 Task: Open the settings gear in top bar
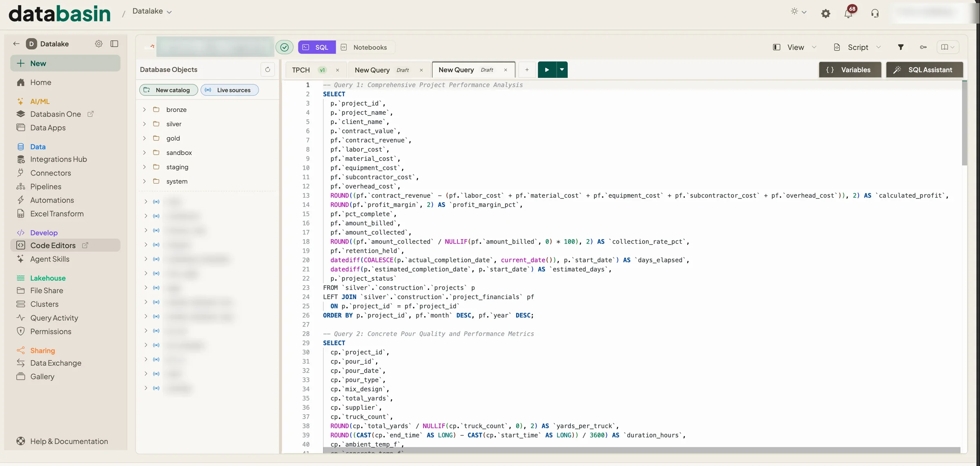(826, 13)
